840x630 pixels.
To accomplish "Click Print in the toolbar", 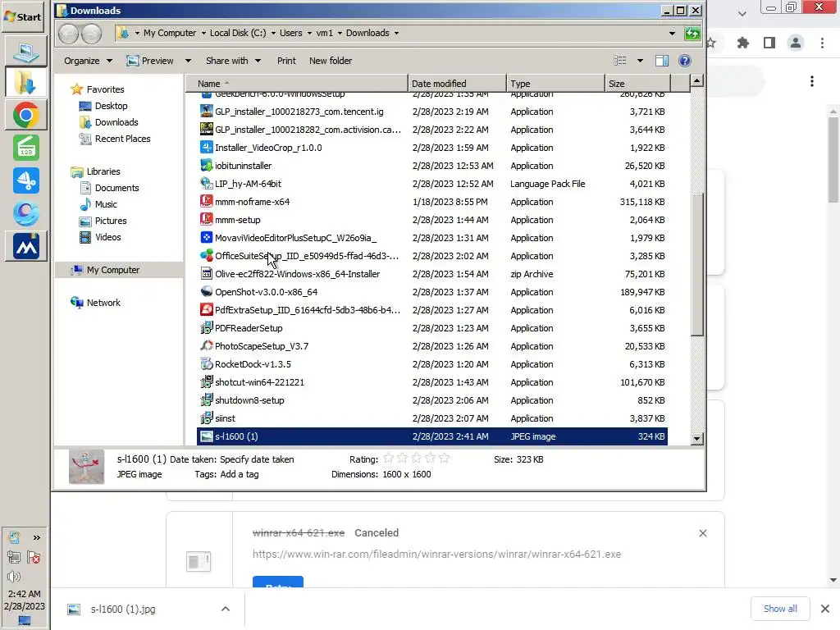I will click(x=286, y=61).
